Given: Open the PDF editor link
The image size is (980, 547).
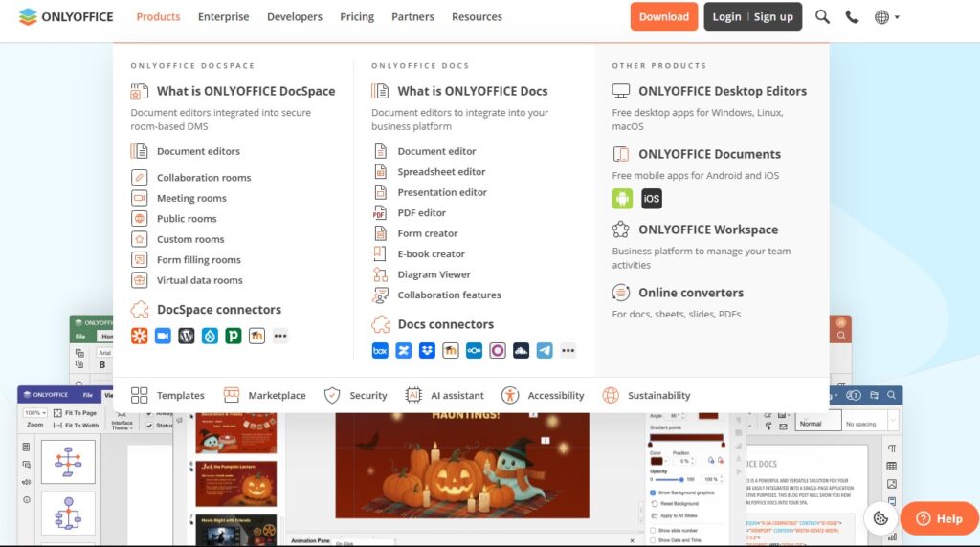Looking at the screenshot, I should (x=422, y=213).
